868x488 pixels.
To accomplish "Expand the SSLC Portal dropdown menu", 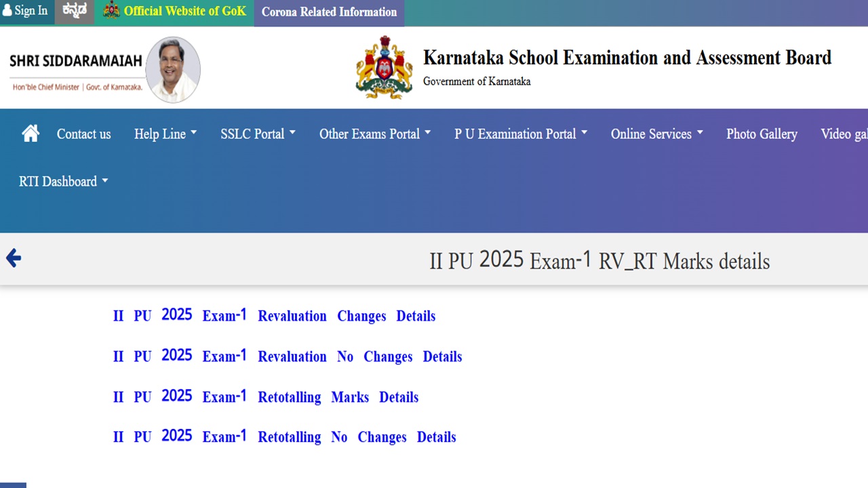I will (258, 134).
